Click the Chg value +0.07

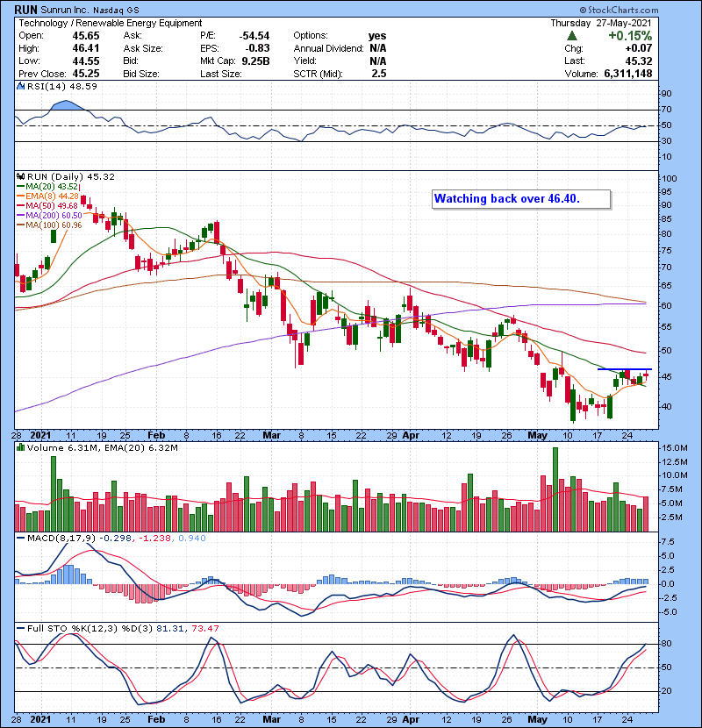pos(638,48)
